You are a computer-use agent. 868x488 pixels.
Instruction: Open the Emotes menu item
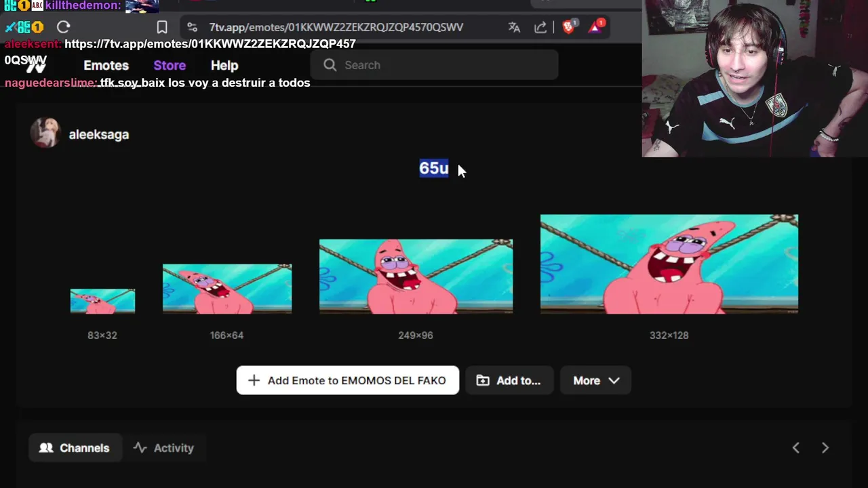[106, 66]
